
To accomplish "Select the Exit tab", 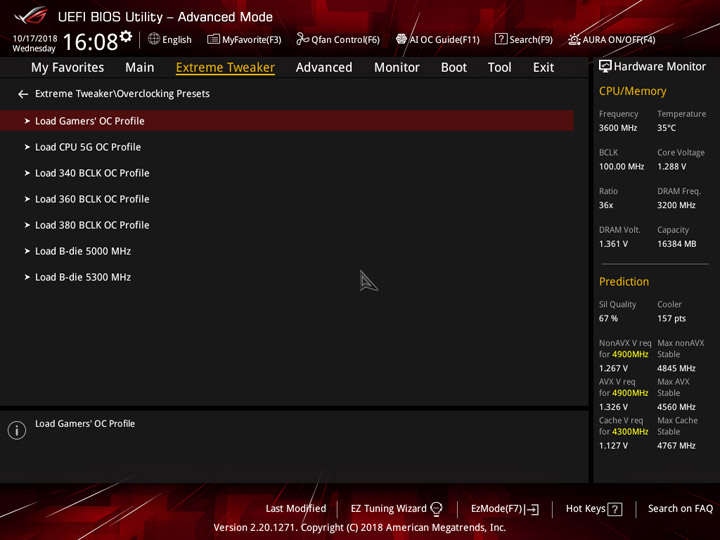I will click(543, 68).
